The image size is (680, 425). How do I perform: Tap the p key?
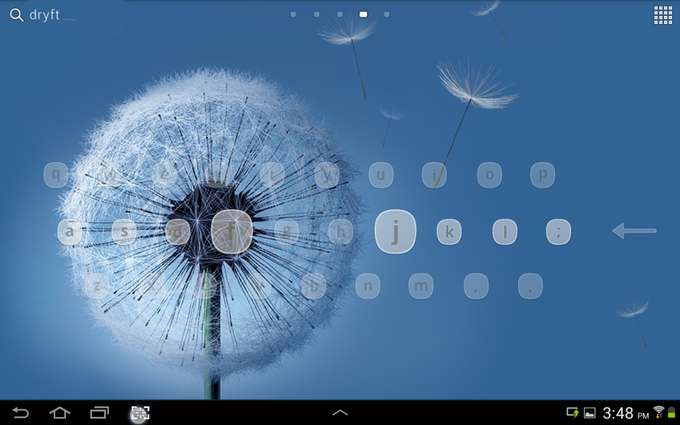point(542,175)
